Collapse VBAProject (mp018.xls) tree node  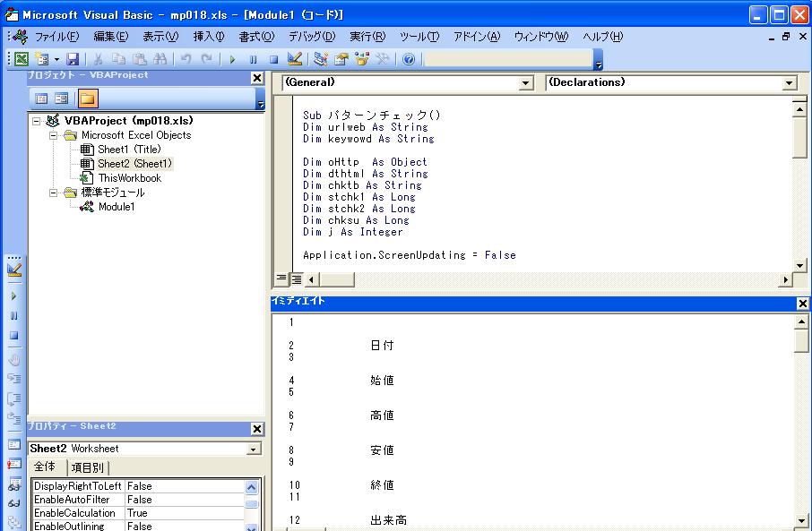click(x=36, y=121)
